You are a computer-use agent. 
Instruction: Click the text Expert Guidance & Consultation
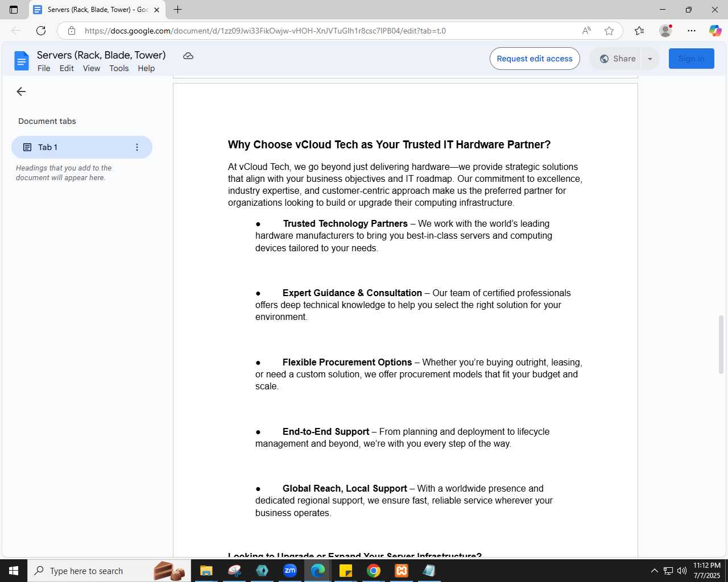point(352,293)
